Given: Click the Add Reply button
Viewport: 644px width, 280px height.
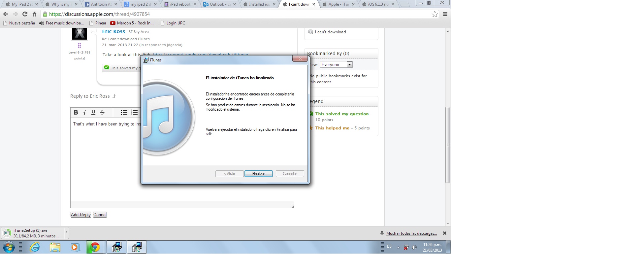Looking at the screenshot, I should coord(81,215).
